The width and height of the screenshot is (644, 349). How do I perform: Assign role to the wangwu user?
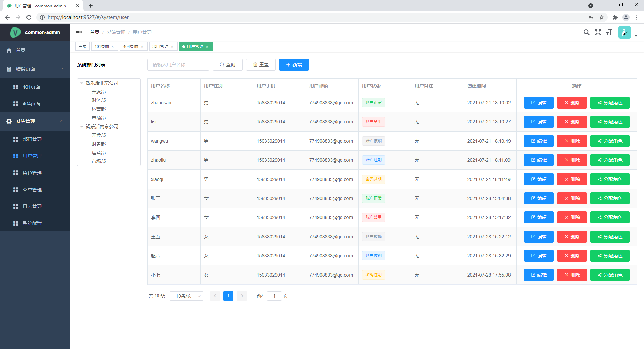(x=610, y=141)
